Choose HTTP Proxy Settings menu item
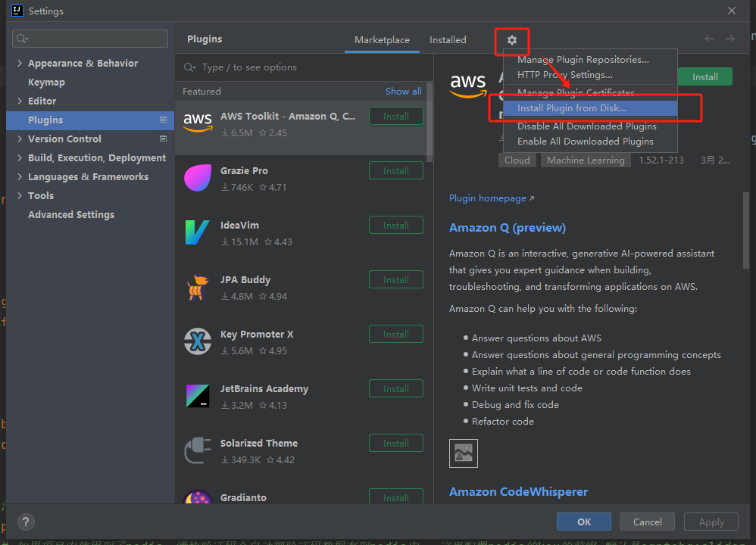 (590, 75)
